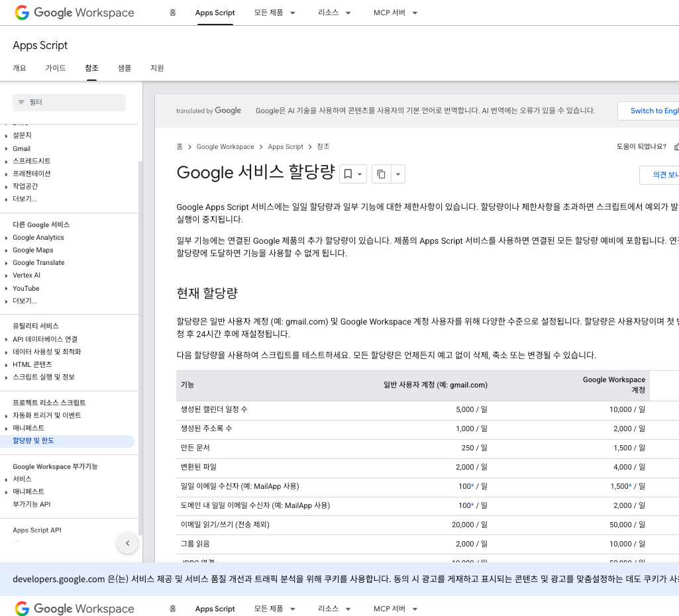679x616 pixels.
Task: Click the 홈 breadcrumb link
Action: pyautogui.click(x=180, y=147)
